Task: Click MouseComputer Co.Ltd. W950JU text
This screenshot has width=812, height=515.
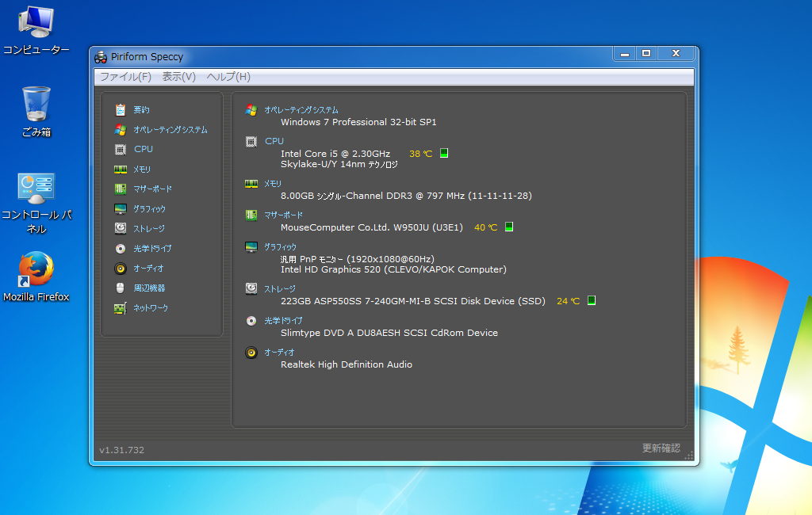Action: point(372,227)
